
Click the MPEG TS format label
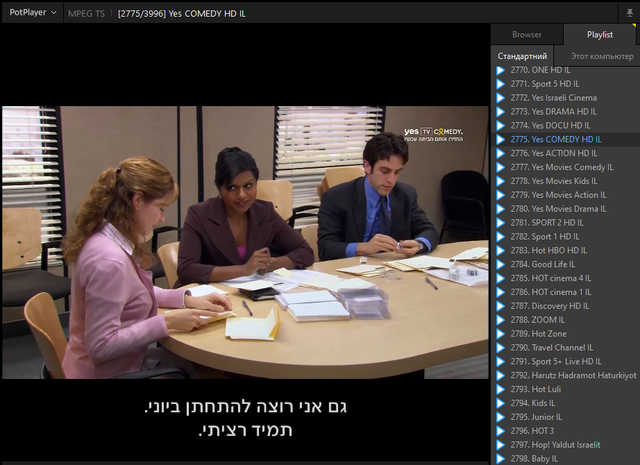[x=86, y=13]
